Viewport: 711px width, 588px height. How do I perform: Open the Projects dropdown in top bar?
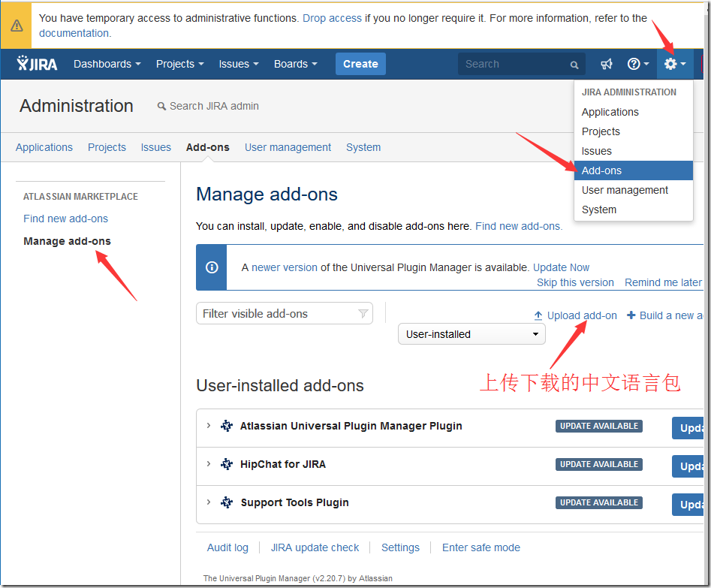(x=179, y=64)
